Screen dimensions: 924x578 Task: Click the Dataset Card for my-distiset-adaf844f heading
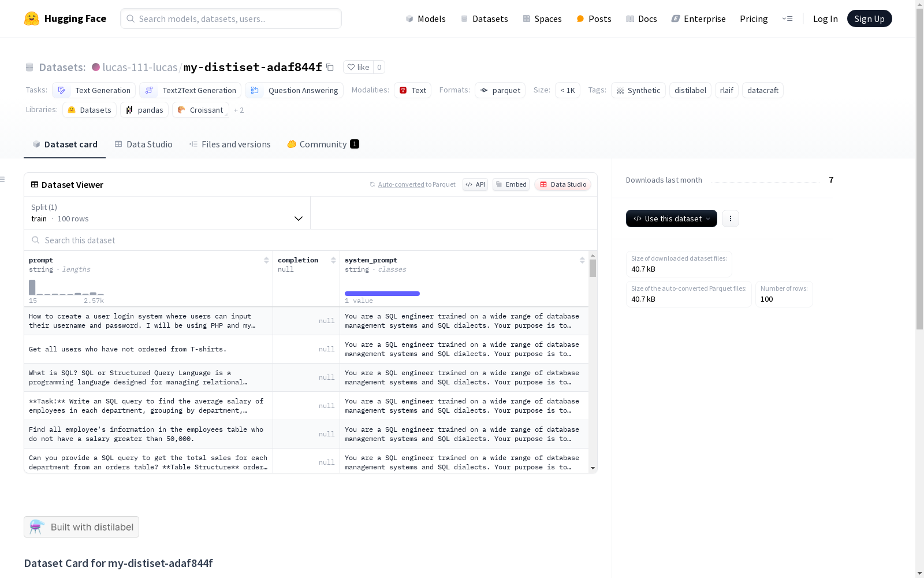(118, 563)
